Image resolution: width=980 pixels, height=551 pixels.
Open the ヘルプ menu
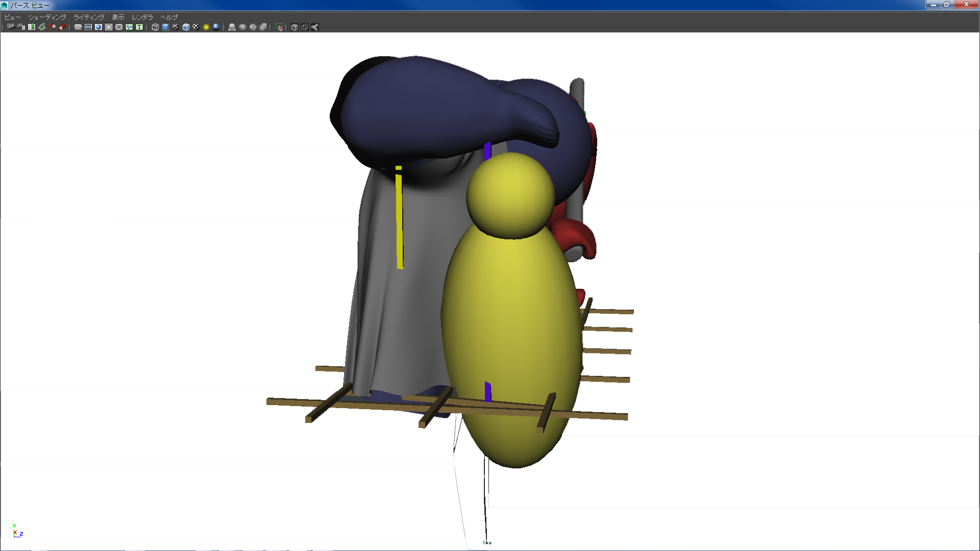coord(169,17)
